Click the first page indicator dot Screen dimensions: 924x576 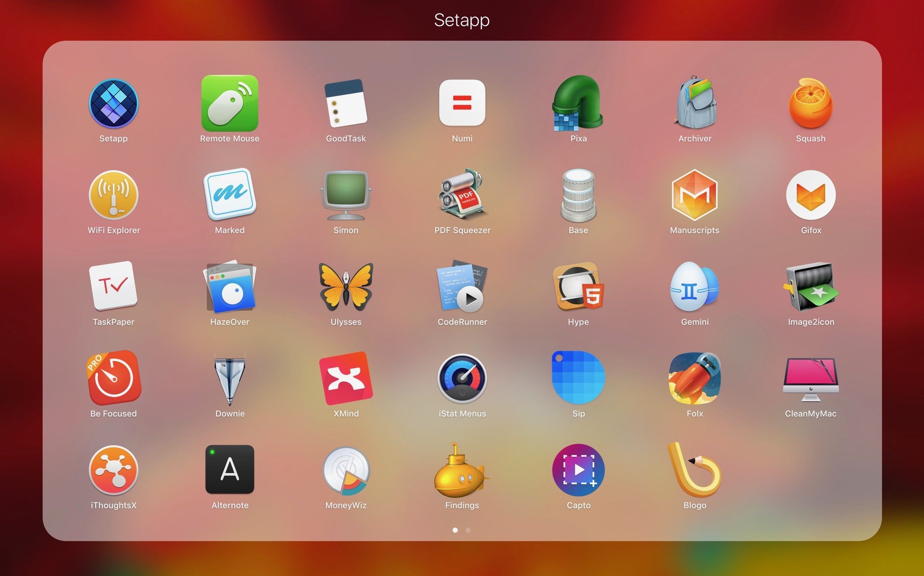coord(455,530)
